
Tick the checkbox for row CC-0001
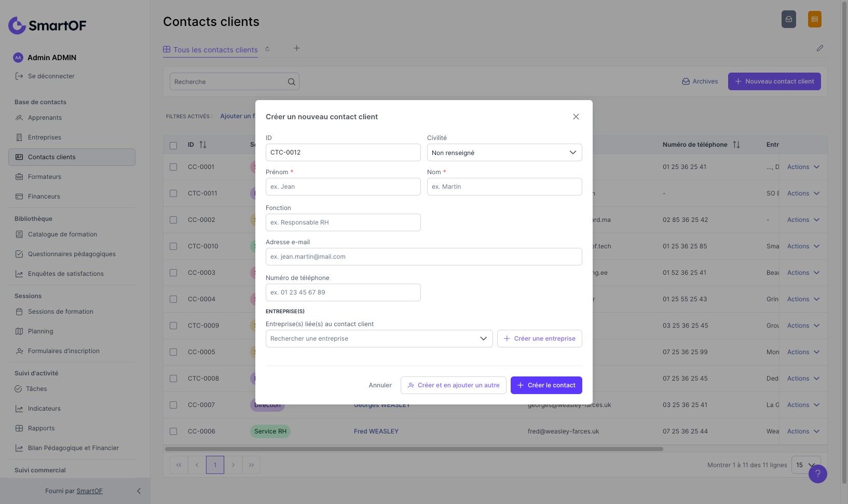[x=173, y=167]
